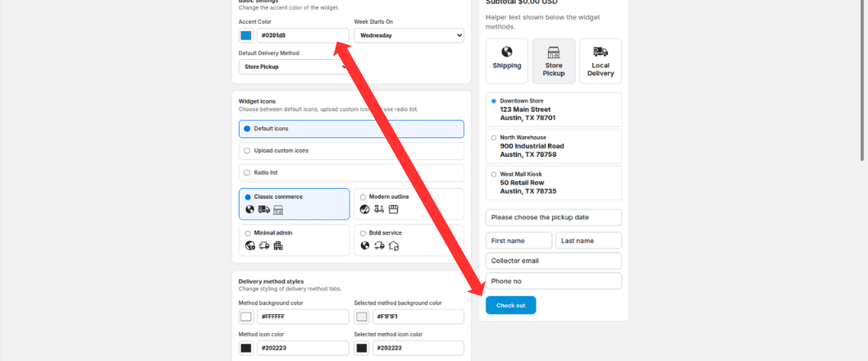Click the globe icon in Classic commerce set
The width and height of the screenshot is (868, 361).
click(x=249, y=209)
